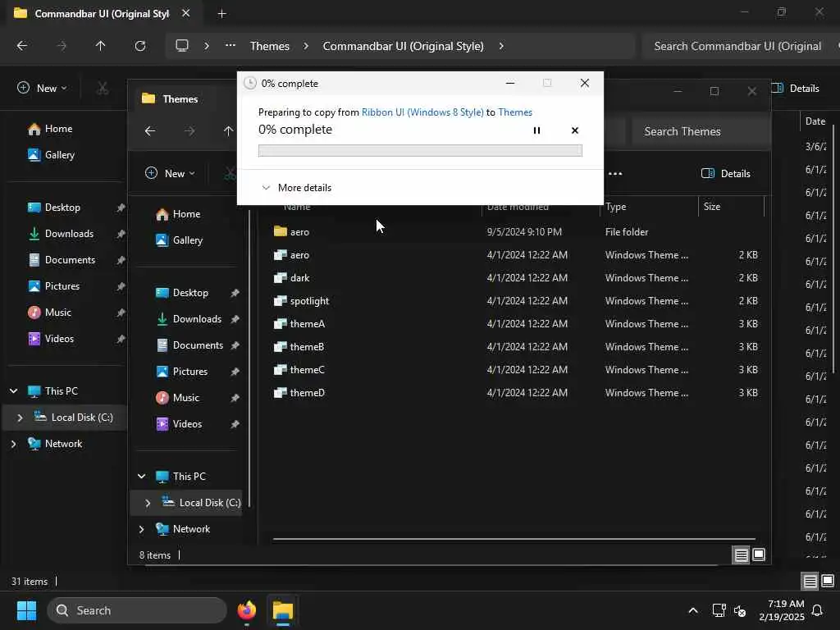Click the Commandbar UI (Original Style) breadcrumb
The image size is (840, 630).
tap(403, 46)
